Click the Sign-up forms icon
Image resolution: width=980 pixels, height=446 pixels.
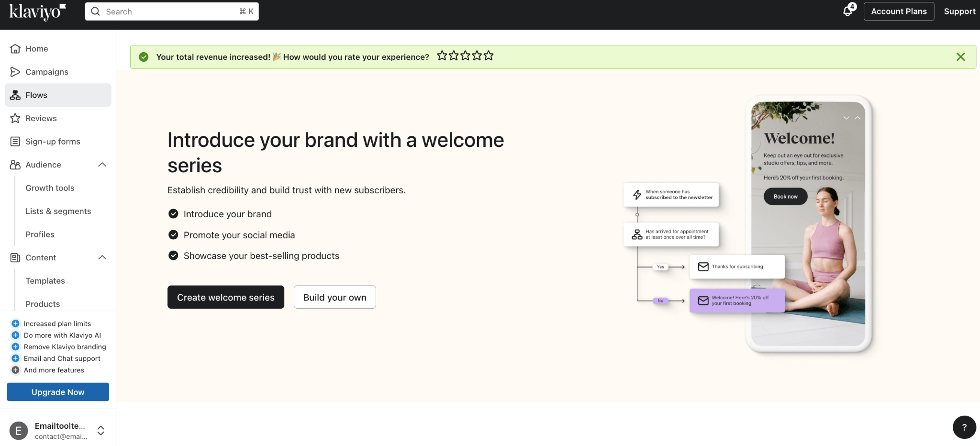(x=15, y=142)
